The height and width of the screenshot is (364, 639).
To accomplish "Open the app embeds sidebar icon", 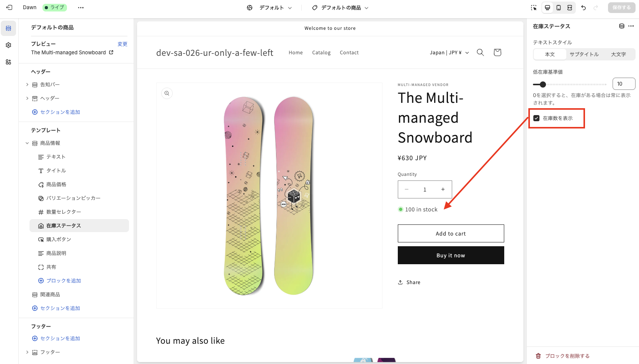I will (x=8, y=62).
